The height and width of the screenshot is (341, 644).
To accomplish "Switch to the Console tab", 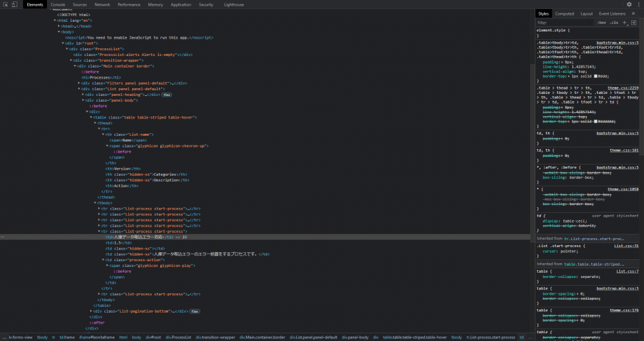I will 58,5.
